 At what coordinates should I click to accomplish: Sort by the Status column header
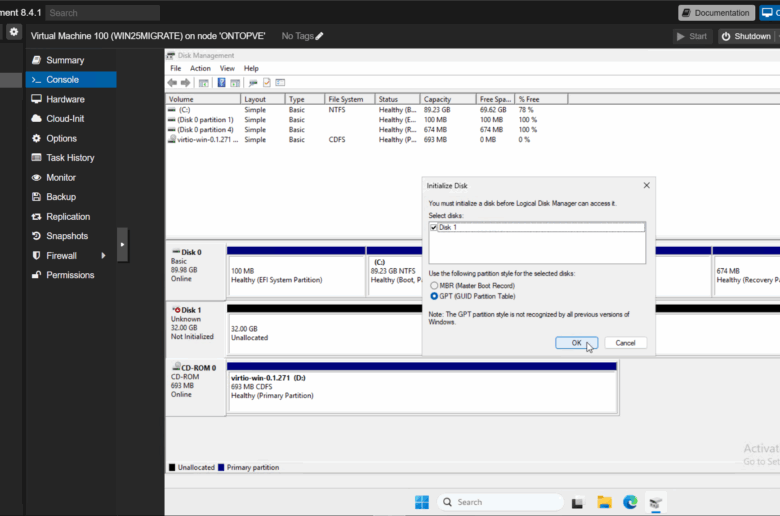(397, 99)
